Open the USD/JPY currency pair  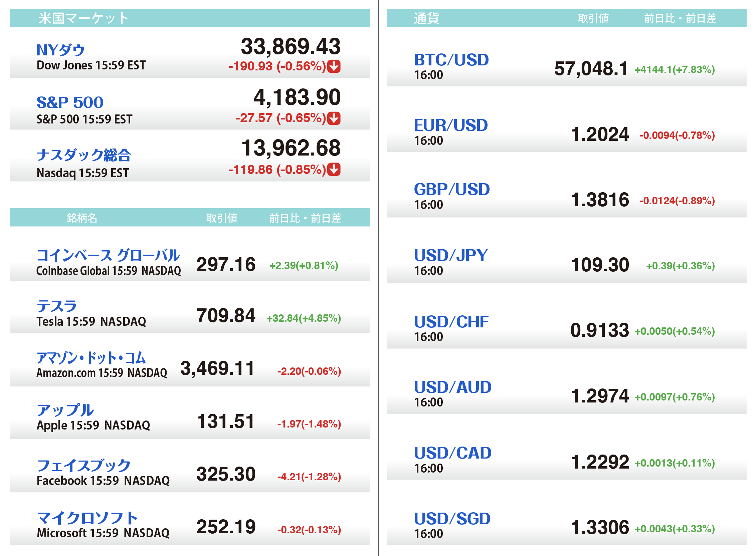[450, 255]
